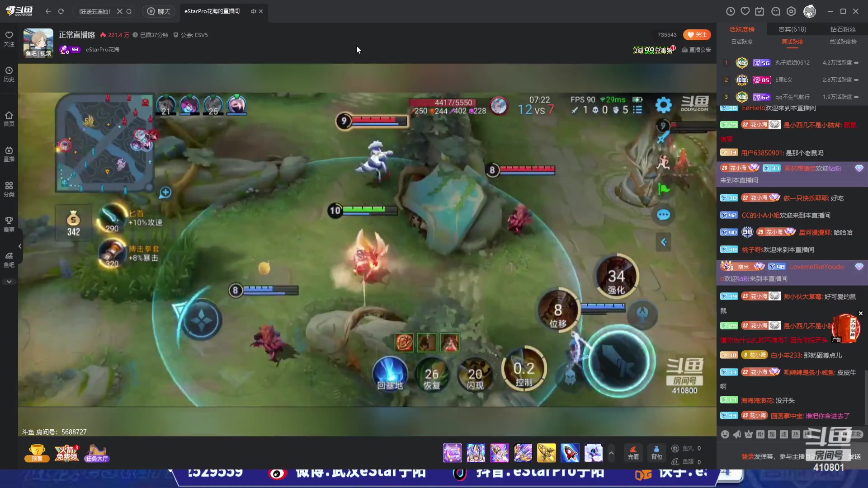
Task: Click the crown icon in the chat toolbar
Action: 749,434
